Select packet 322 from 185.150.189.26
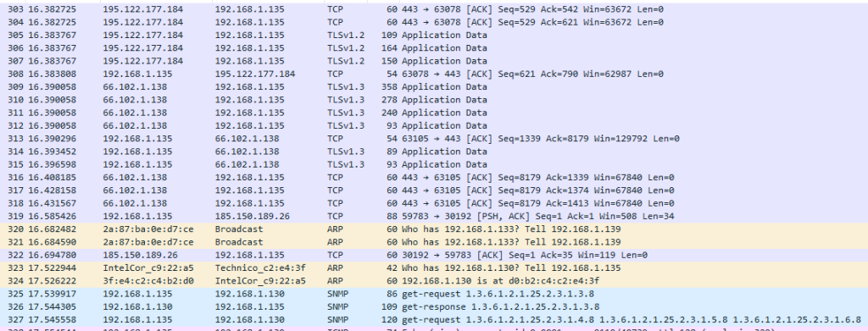Image resolution: width=868 pixels, height=331 pixels. (434, 256)
